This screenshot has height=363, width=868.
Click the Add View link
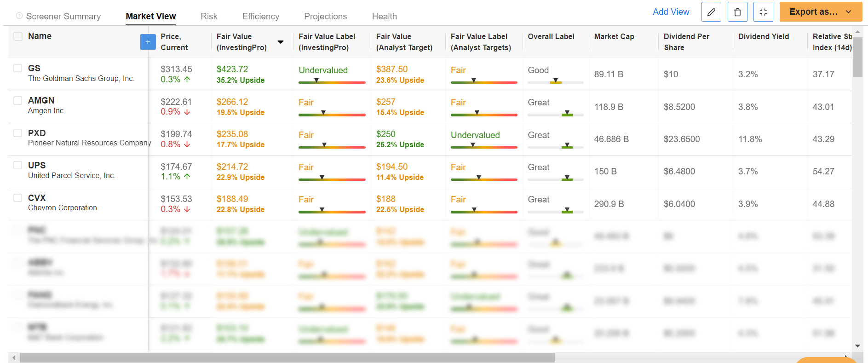tap(671, 12)
